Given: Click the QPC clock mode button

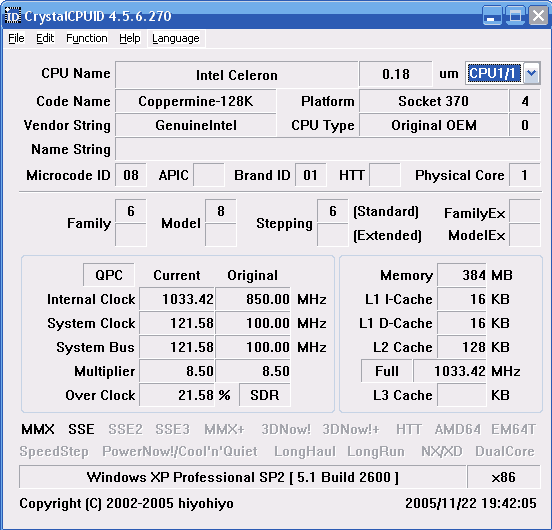Looking at the screenshot, I should click(109, 275).
